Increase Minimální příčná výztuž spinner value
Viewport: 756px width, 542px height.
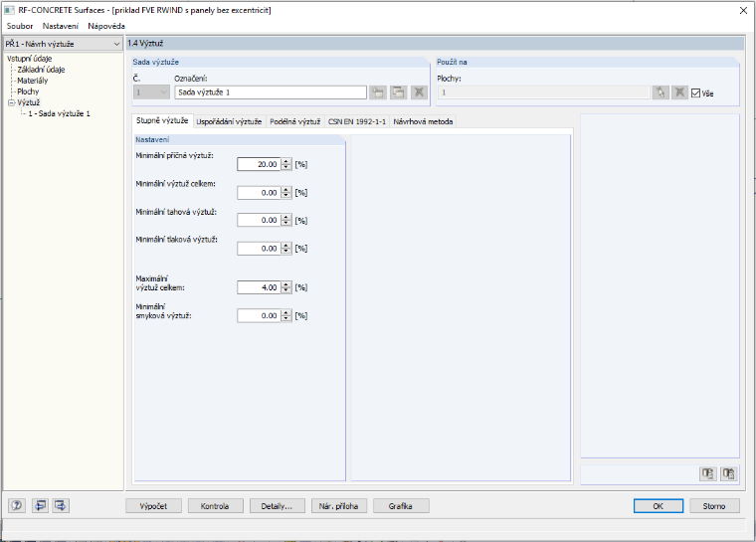point(286,161)
